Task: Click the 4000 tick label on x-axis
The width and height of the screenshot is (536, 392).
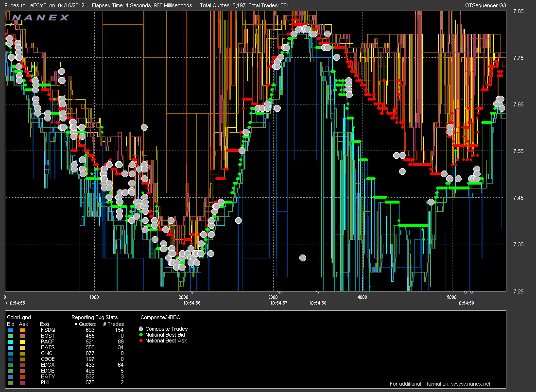Action: click(x=362, y=297)
